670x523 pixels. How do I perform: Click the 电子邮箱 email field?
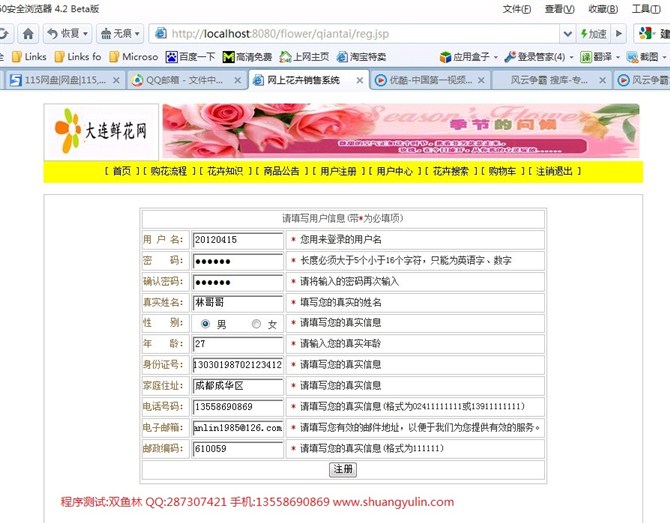(x=238, y=428)
